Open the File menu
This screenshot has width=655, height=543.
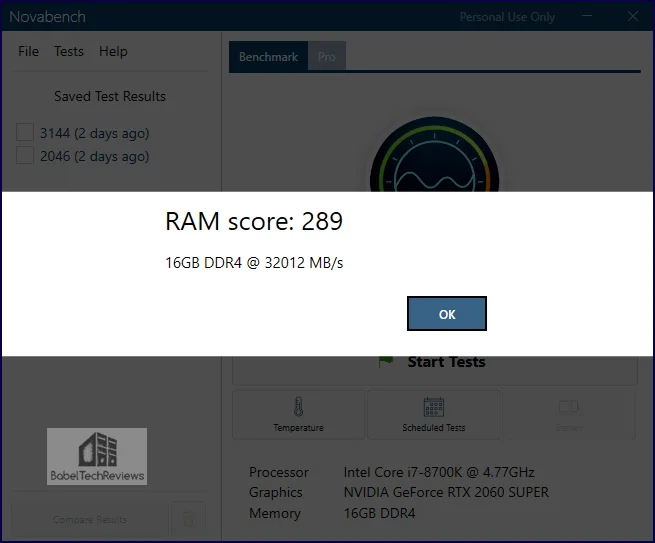click(x=28, y=51)
